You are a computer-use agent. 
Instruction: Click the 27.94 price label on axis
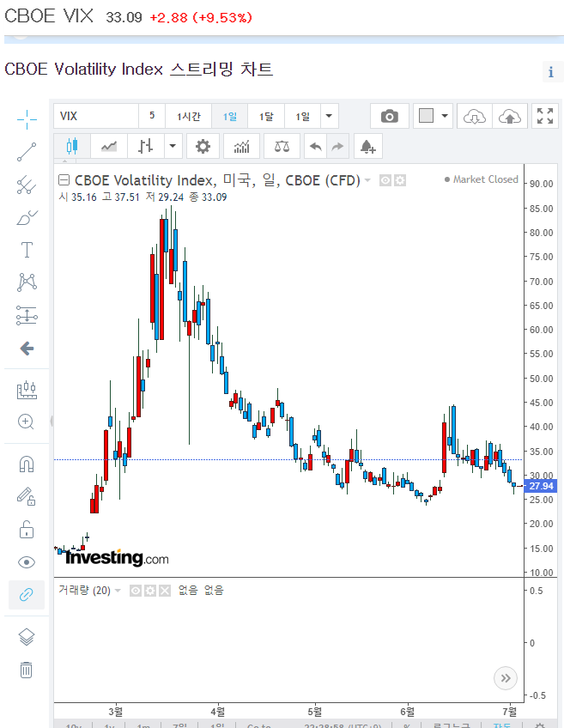click(x=541, y=486)
